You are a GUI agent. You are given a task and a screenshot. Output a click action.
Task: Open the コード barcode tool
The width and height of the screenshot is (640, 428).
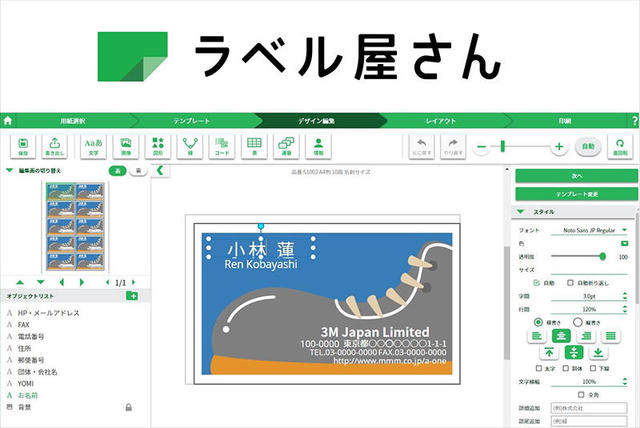(x=222, y=146)
